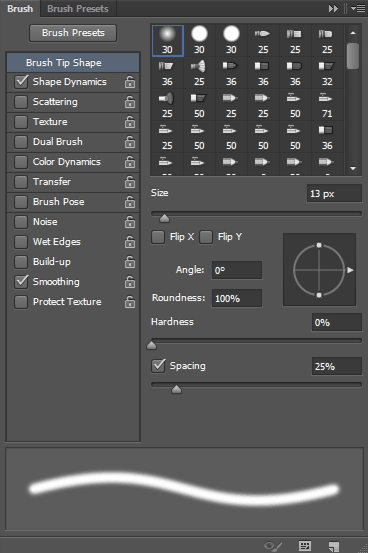This screenshot has width=368, height=553.
Task: Uncheck the Spacing checkbox
Action: click(158, 366)
